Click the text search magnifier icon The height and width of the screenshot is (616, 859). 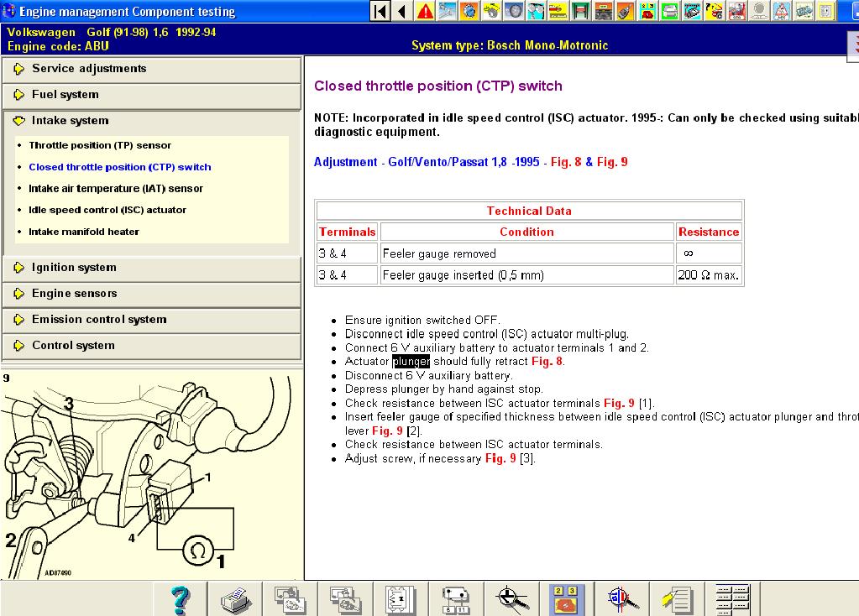(623, 599)
